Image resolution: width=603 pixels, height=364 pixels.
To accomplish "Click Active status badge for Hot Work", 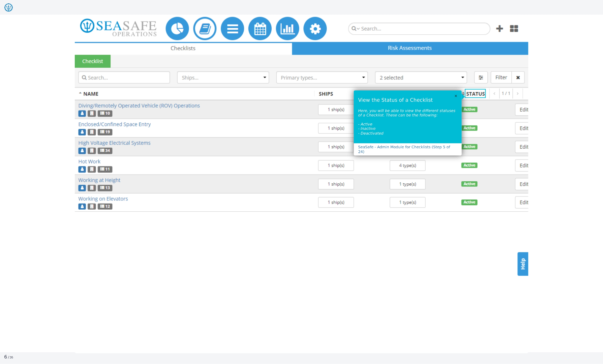I will (x=469, y=165).
